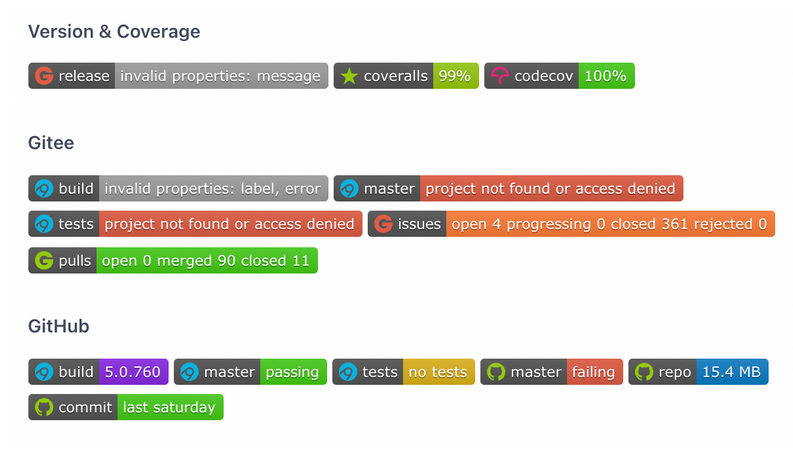The image size is (793, 470).
Task: Open the codecov 100% badge value
Action: pos(606,76)
